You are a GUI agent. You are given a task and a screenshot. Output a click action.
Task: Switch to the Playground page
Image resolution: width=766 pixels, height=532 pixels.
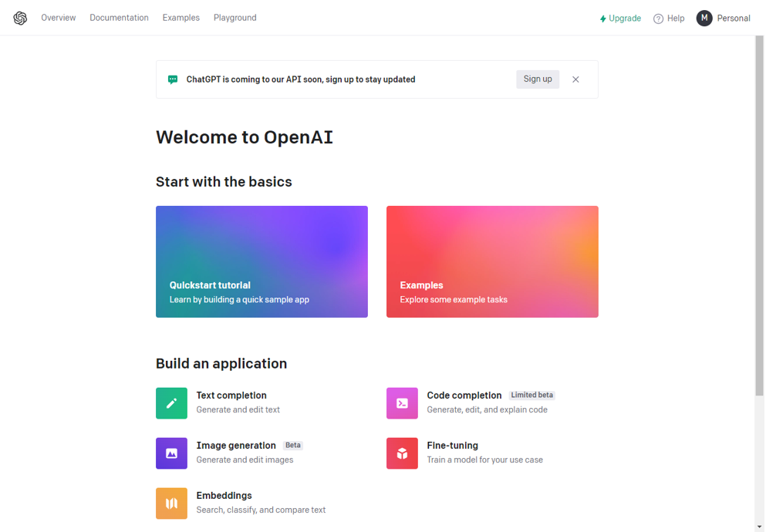click(235, 18)
